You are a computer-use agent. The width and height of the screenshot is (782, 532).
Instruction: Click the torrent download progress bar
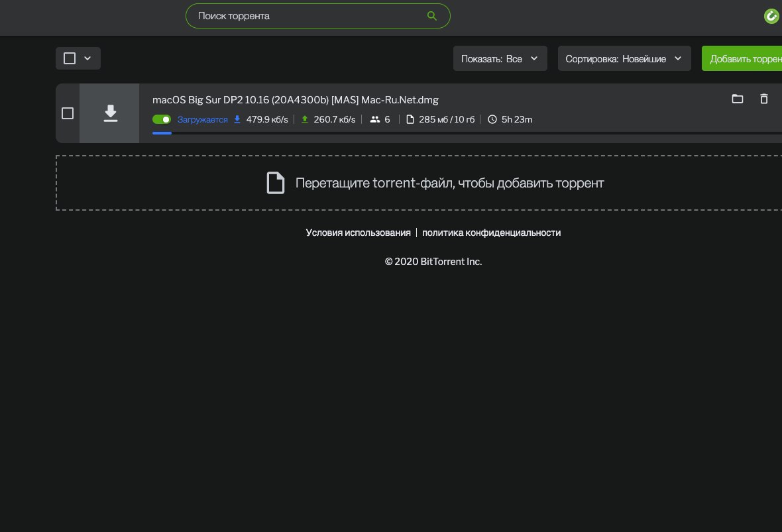point(467,133)
